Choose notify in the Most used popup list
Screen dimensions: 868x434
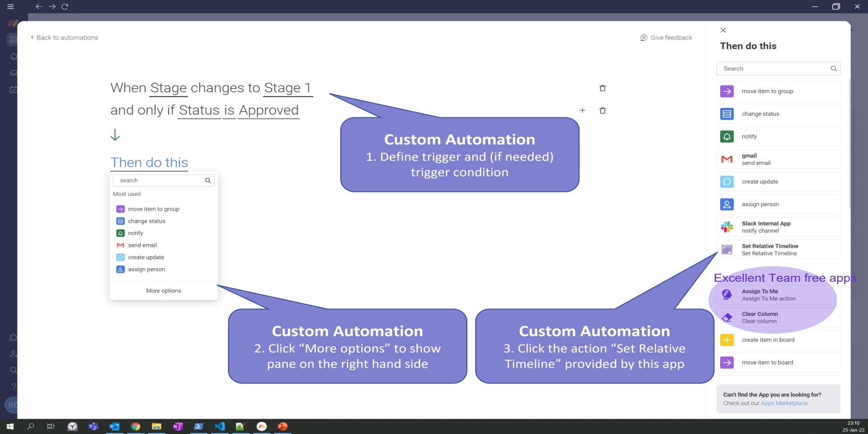coord(135,233)
